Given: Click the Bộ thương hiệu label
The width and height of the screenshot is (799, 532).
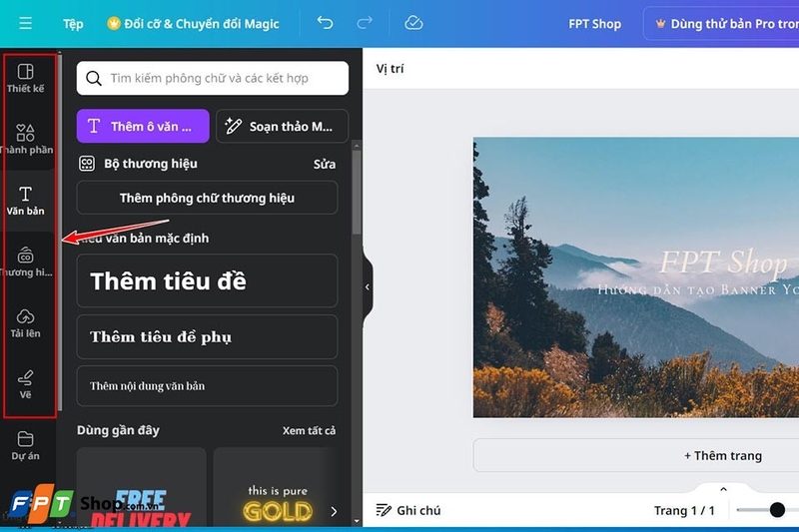Looking at the screenshot, I should point(151,164).
